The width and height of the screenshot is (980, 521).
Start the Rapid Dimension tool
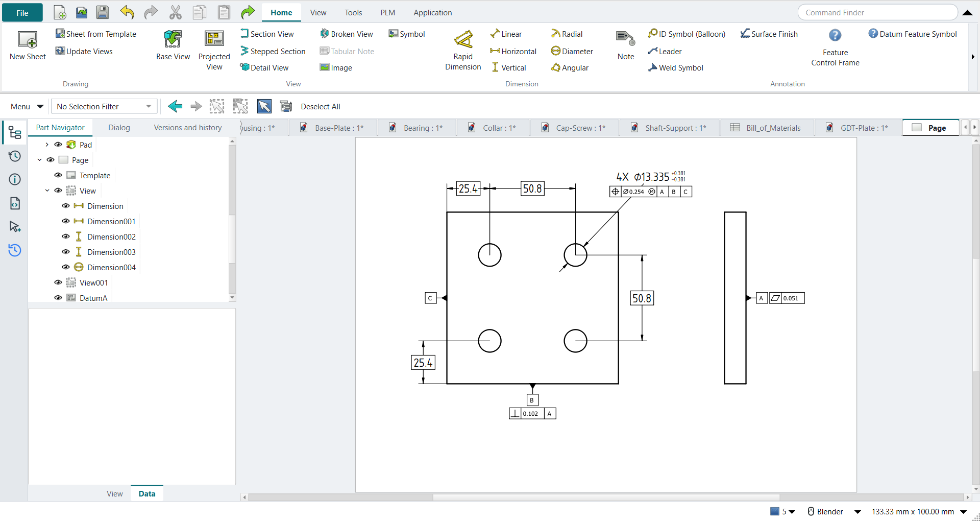click(x=463, y=50)
